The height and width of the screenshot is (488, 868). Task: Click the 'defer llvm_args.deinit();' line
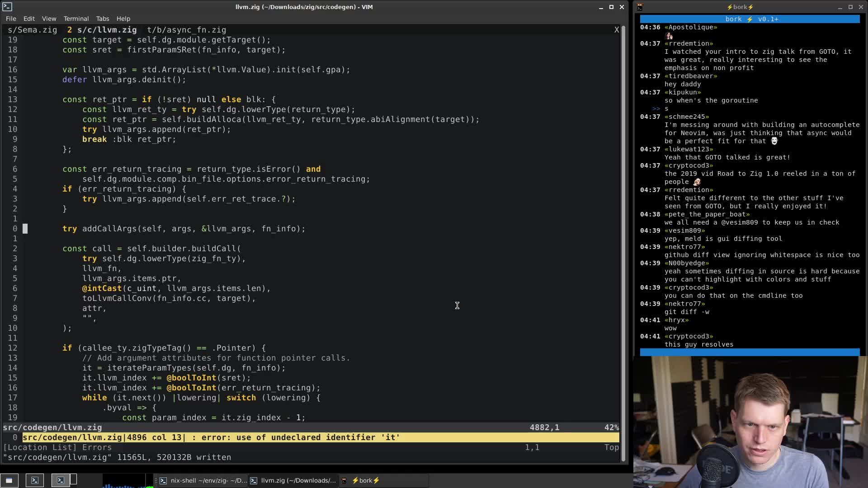[124, 80]
